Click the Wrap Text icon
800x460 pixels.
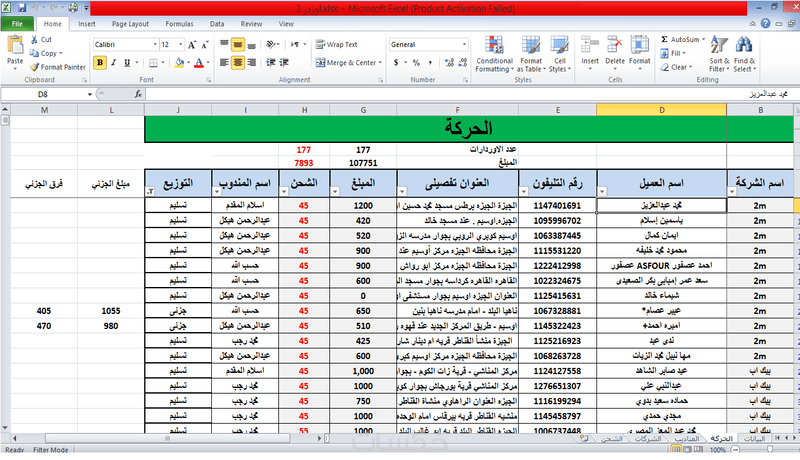click(320, 44)
